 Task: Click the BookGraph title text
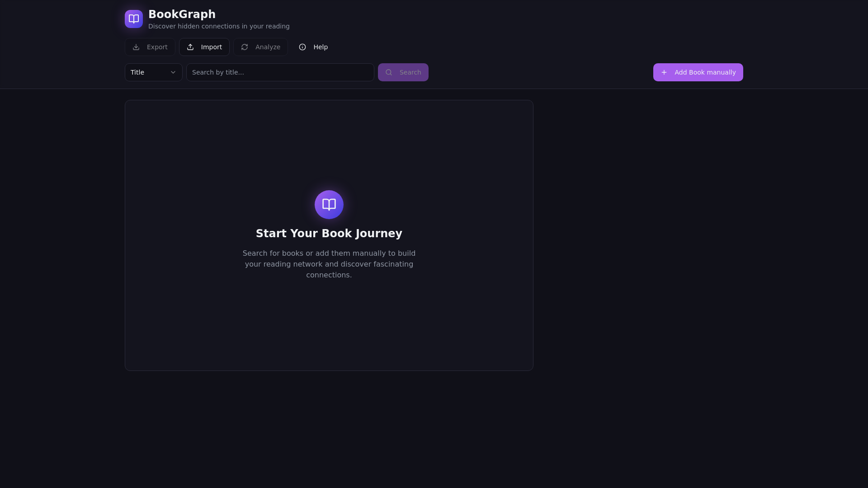[182, 14]
